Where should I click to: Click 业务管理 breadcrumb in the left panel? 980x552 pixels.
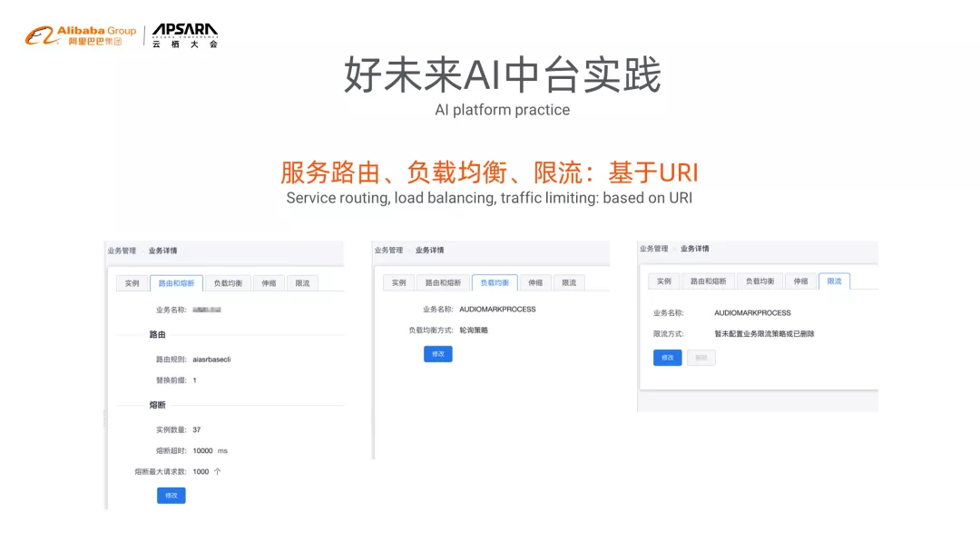tap(122, 251)
